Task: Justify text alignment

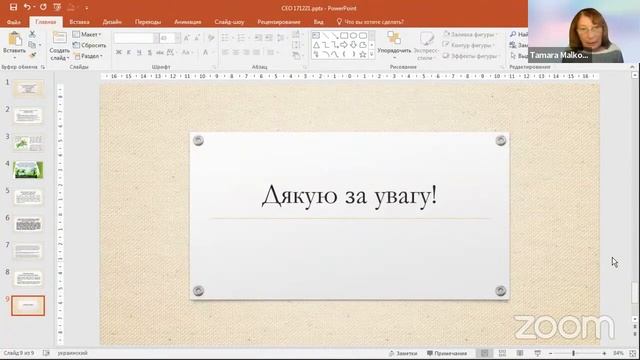Action: pos(256,52)
